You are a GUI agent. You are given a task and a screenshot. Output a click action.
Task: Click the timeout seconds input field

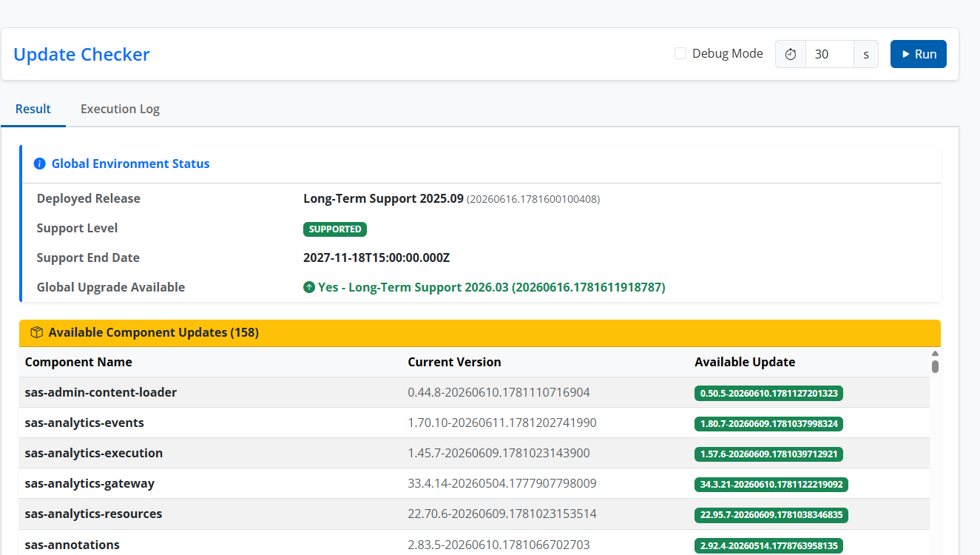pos(829,54)
